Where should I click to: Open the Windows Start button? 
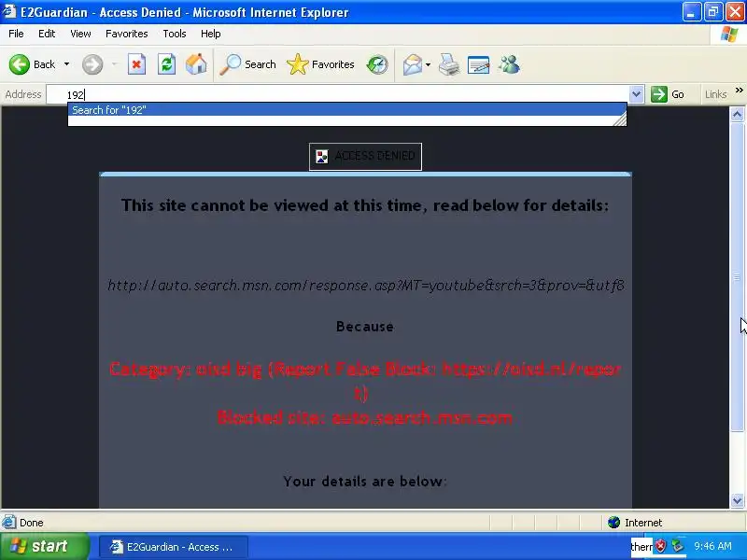pos(44,546)
